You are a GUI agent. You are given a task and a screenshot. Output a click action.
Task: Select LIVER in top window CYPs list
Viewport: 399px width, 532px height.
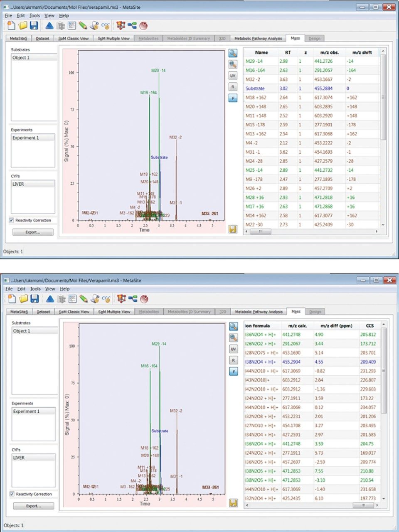33,184
